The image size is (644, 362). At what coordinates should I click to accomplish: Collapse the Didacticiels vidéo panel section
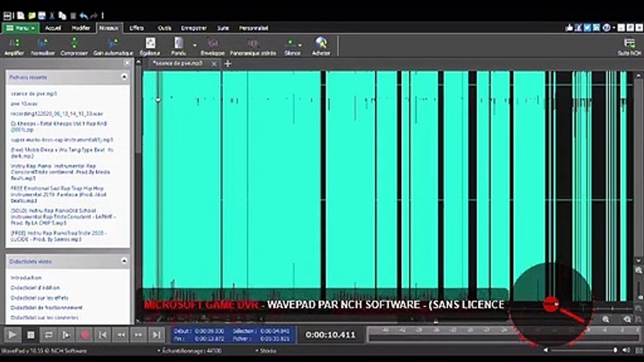point(124,261)
